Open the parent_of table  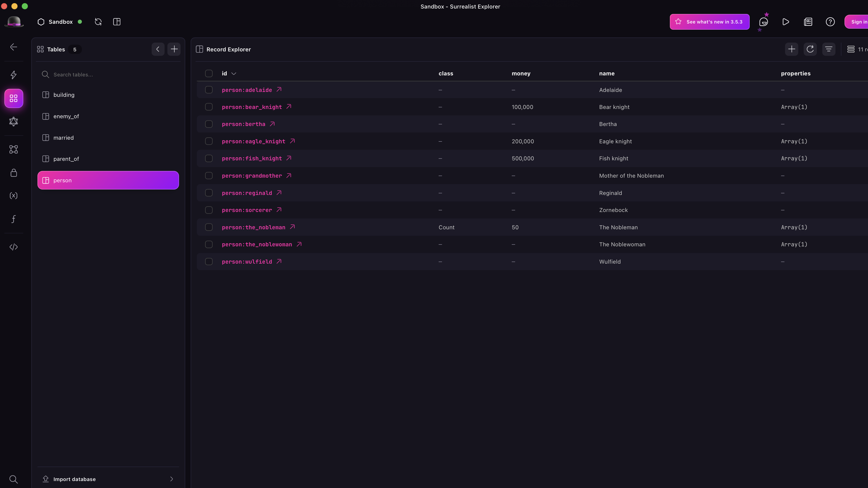[x=66, y=159]
